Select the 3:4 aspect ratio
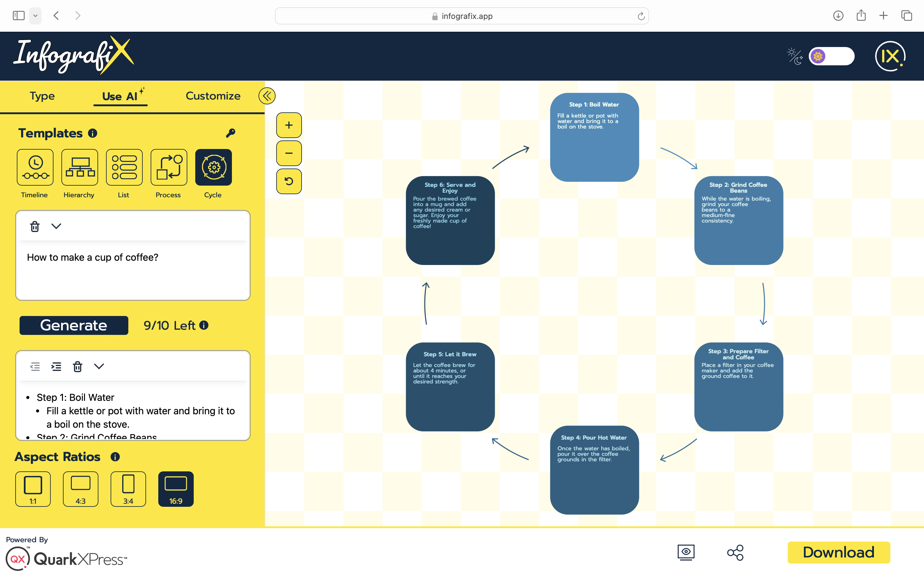The height and width of the screenshot is (577, 924). pyautogui.click(x=128, y=489)
